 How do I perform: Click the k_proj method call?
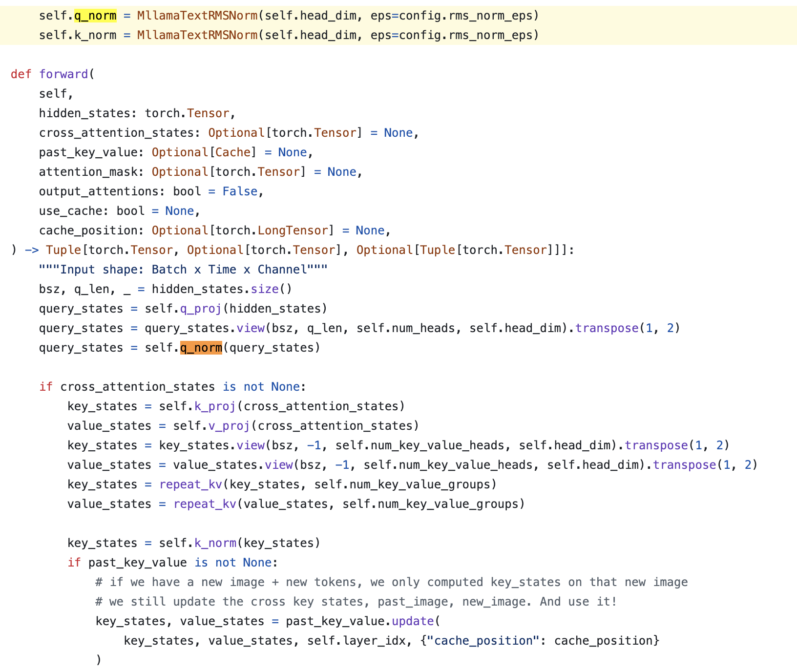(215, 406)
